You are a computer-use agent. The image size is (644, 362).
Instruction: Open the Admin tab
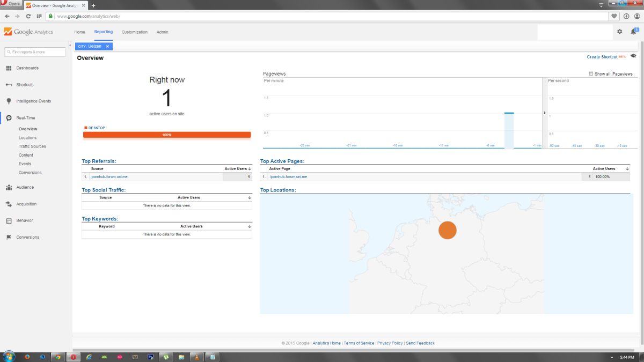point(163,32)
